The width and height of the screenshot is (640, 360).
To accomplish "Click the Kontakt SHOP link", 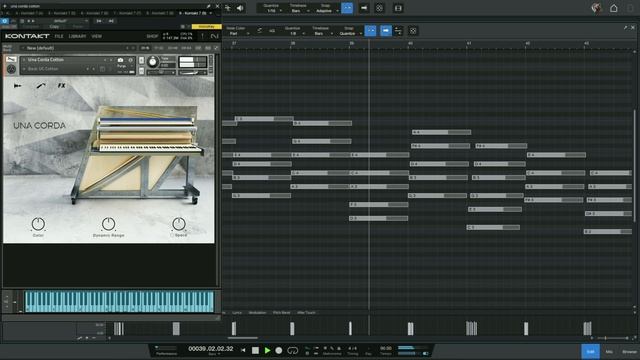I will point(152,36).
